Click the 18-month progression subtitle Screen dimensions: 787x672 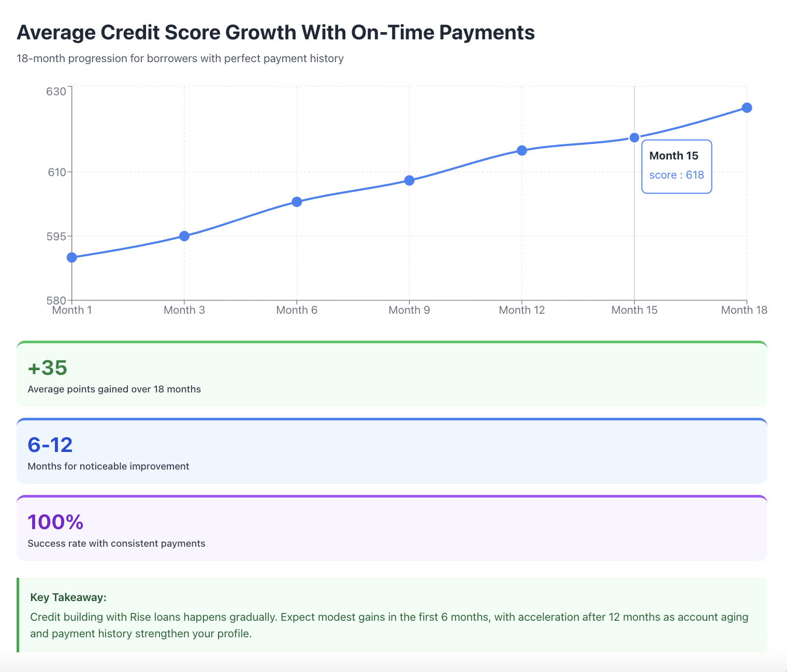point(180,59)
